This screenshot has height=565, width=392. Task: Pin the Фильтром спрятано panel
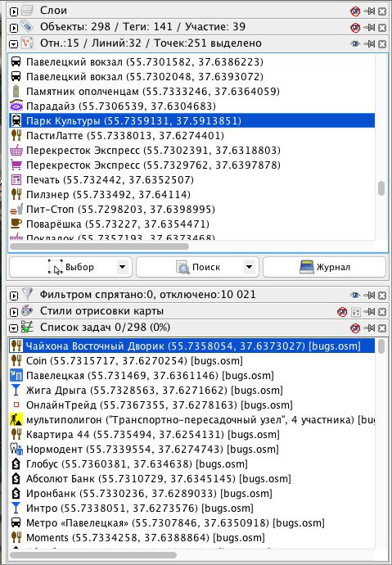point(369,296)
